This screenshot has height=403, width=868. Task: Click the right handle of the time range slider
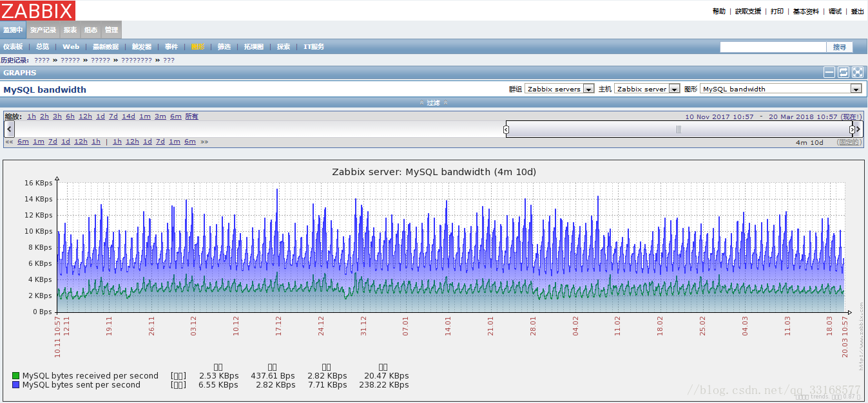point(852,129)
